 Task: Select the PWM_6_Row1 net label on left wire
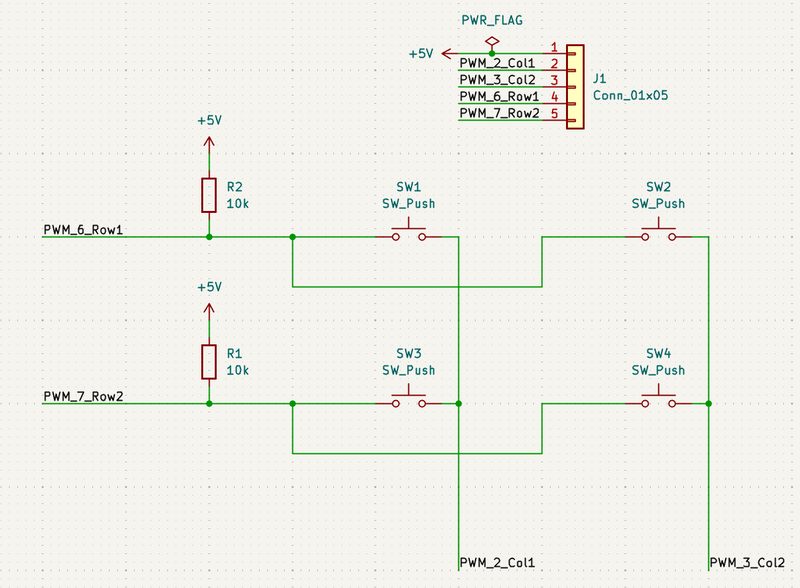click(83, 230)
